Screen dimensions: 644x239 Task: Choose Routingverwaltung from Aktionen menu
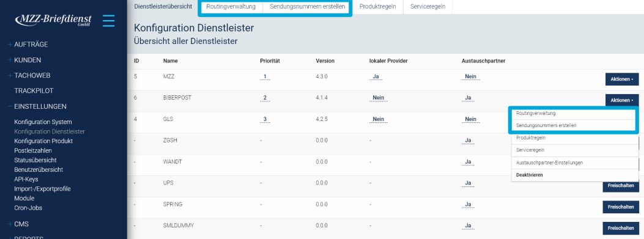[x=575, y=113]
